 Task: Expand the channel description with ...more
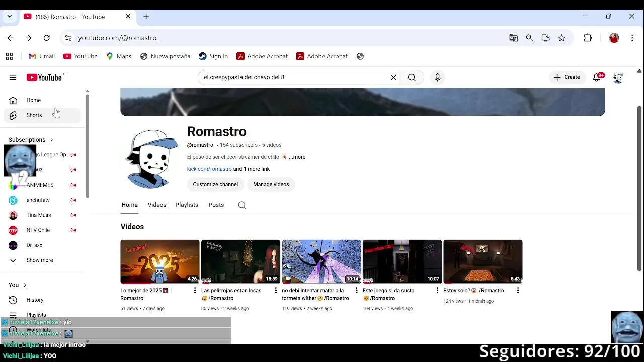point(297,157)
